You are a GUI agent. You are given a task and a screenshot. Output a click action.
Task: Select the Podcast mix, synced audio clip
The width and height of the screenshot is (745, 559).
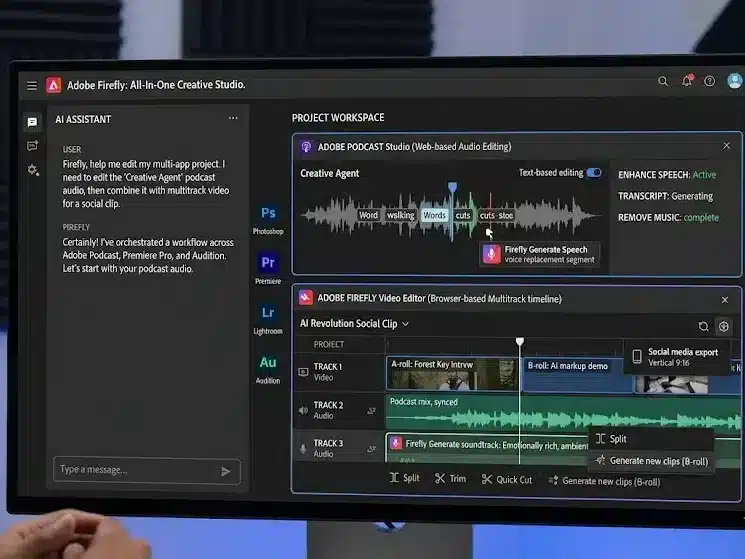pyautogui.click(x=563, y=412)
